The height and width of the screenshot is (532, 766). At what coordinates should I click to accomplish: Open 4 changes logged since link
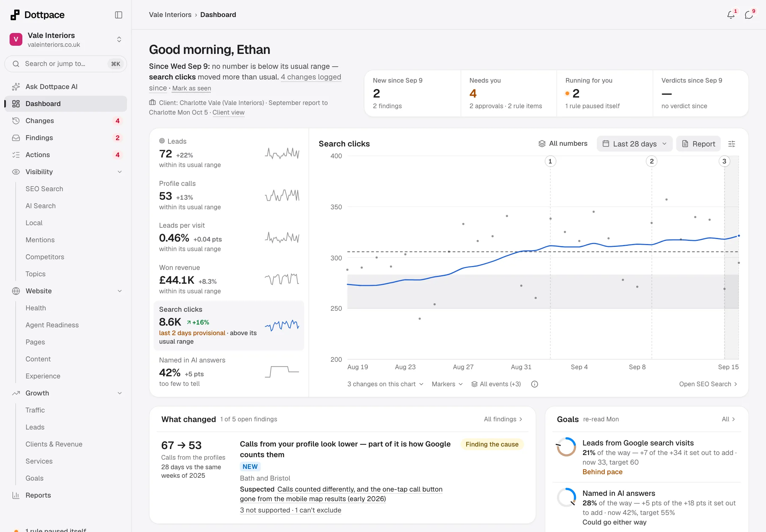pyautogui.click(x=311, y=77)
